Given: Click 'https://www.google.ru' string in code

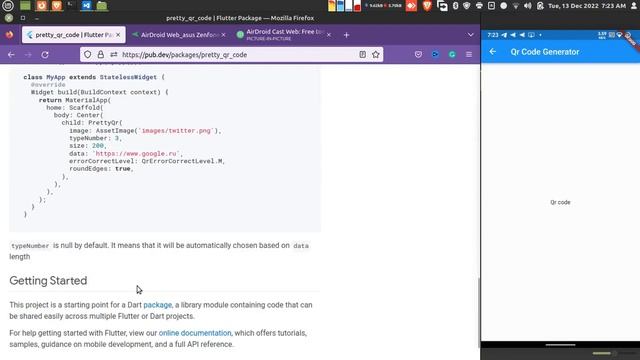Looking at the screenshot, I should point(136,153).
